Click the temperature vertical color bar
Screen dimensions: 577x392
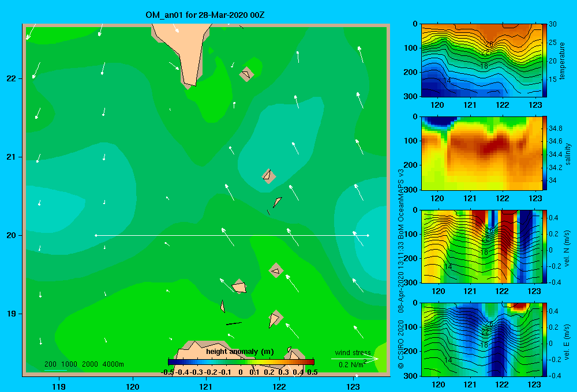545,61
